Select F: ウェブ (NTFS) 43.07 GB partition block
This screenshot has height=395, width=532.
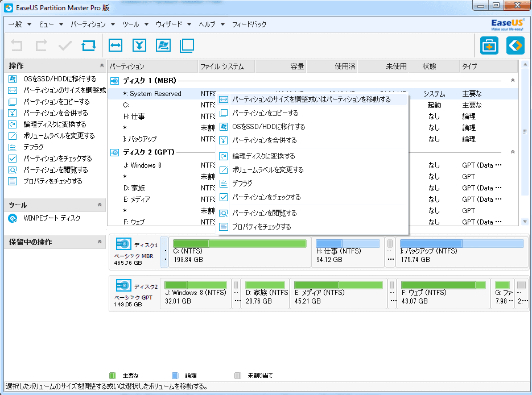coord(443,293)
